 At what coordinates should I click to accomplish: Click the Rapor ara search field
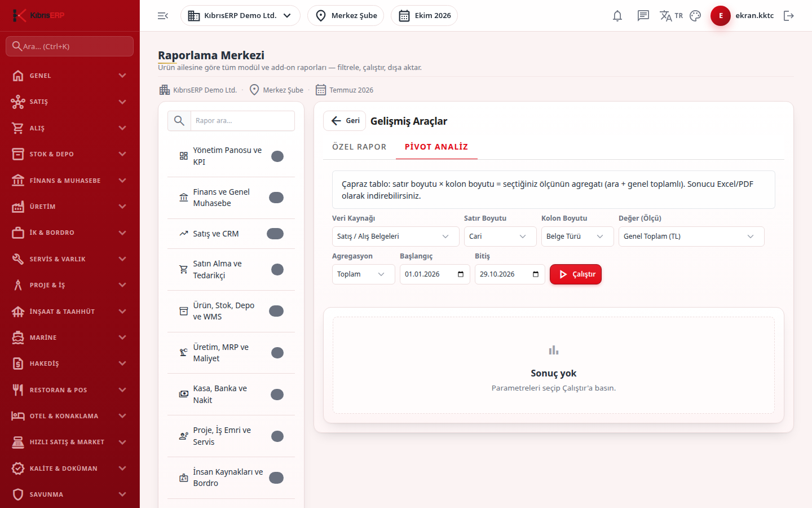tap(242, 121)
